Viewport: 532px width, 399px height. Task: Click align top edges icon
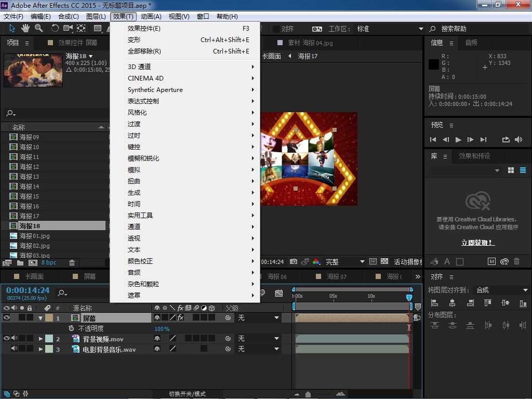[x=487, y=303]
